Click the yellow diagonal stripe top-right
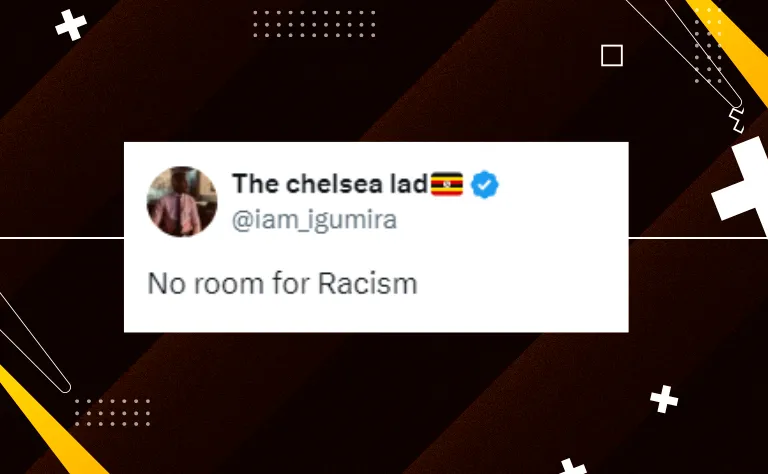 [x=730, y=47]
